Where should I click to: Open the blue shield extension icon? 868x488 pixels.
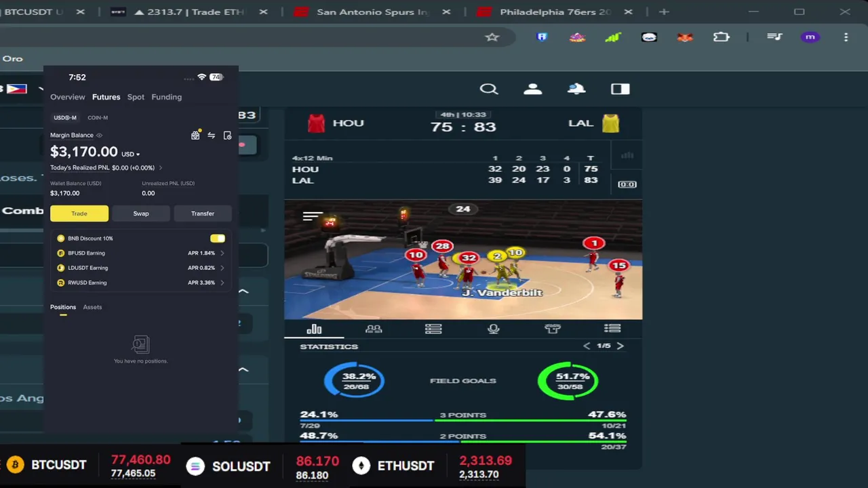[542, 37]
